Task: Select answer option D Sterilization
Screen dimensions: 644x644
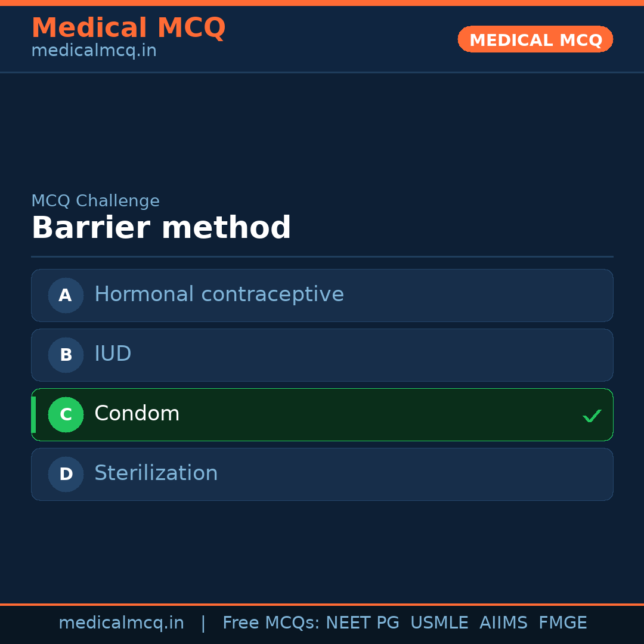Action: click(x=322, y=474)
